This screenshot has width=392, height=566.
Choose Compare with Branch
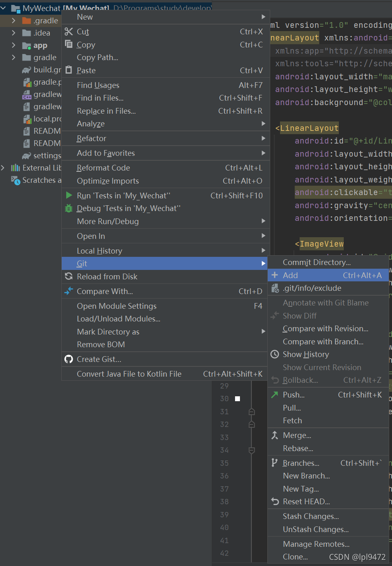pos(328,341)
